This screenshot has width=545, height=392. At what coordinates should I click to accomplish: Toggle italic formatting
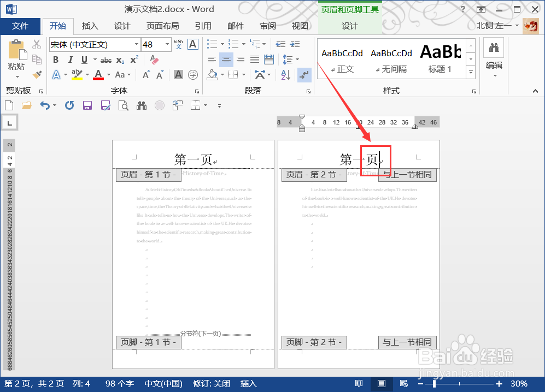click(69, 58)
